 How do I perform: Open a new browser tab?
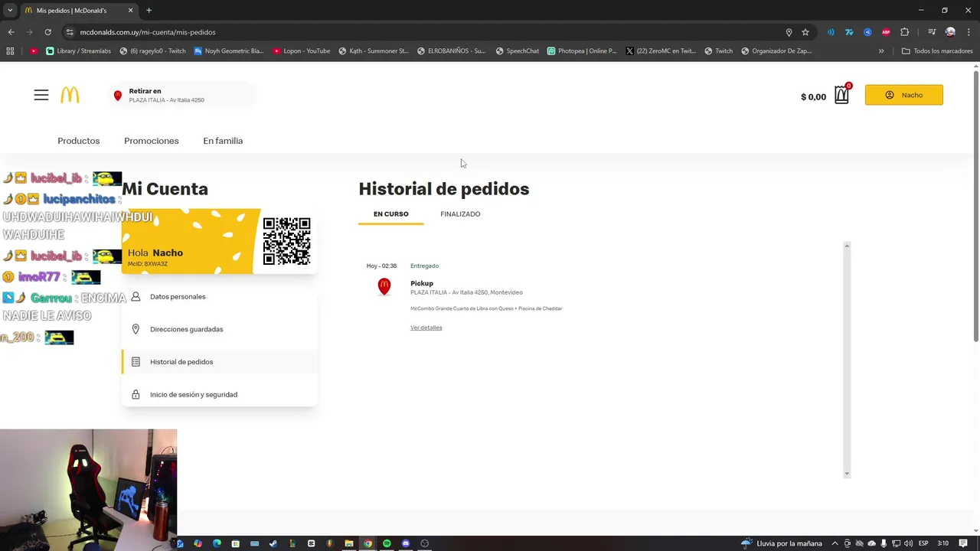149,10
